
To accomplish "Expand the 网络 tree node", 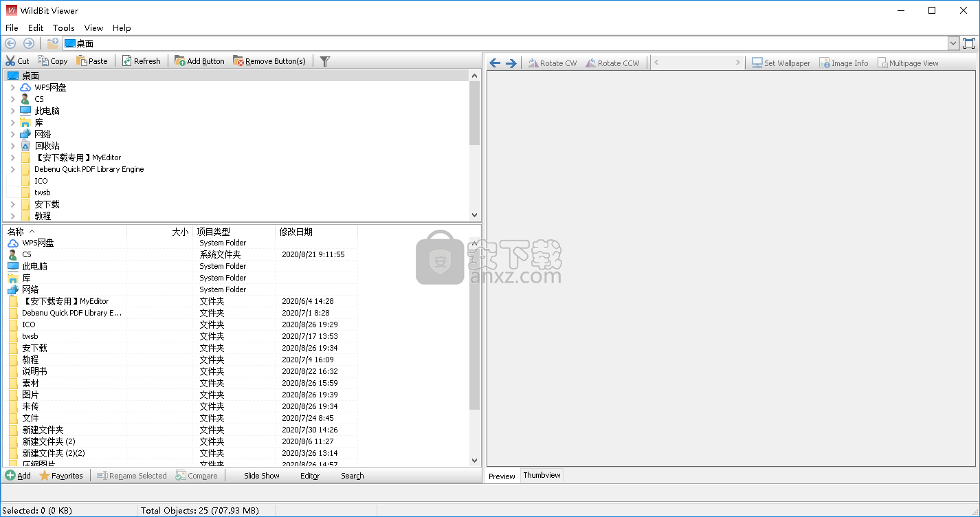I will coord(12,134).
